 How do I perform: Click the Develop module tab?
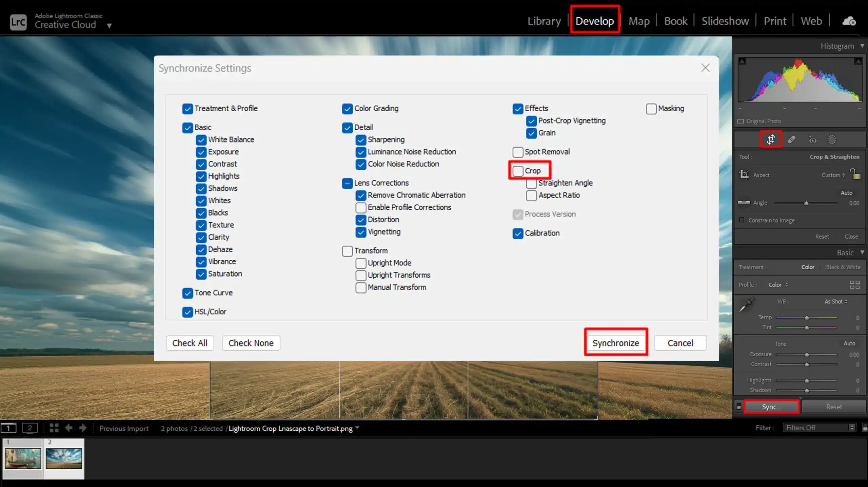(x=594, y=21)
